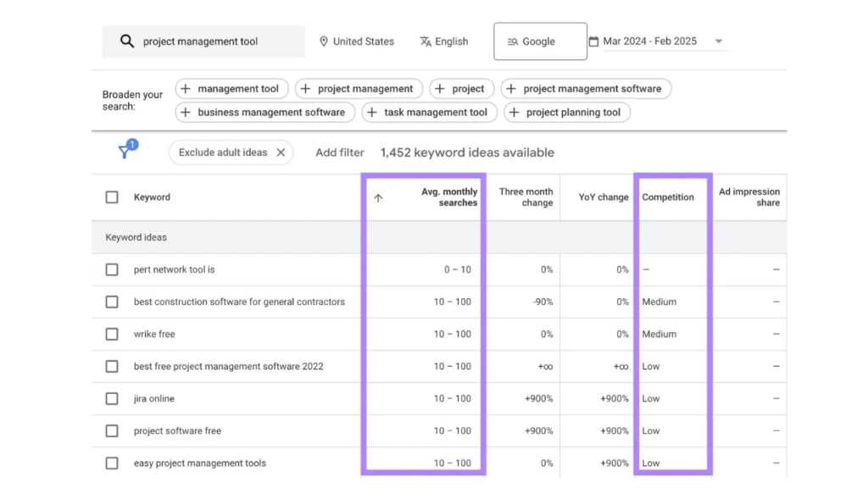Image resolution: width=868 pixels, height=488 pixels.
Task: Click keyword 'jira online'
Action: (154, 398)
